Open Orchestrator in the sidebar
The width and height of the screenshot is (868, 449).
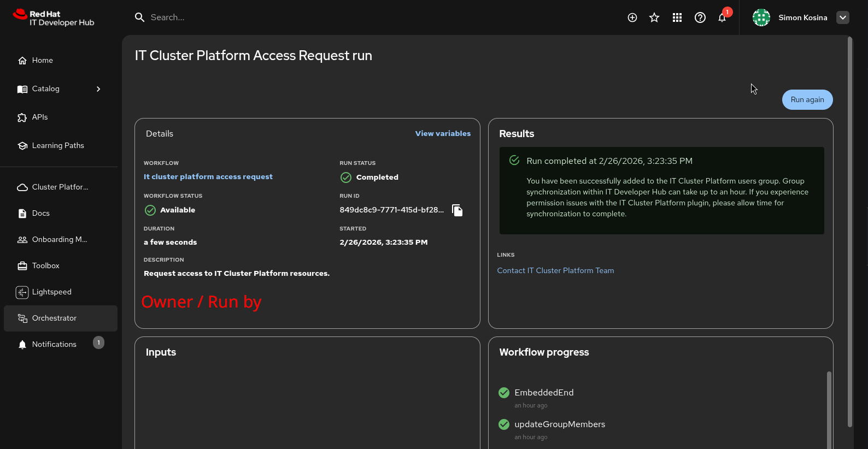click(x=54, y=318)
